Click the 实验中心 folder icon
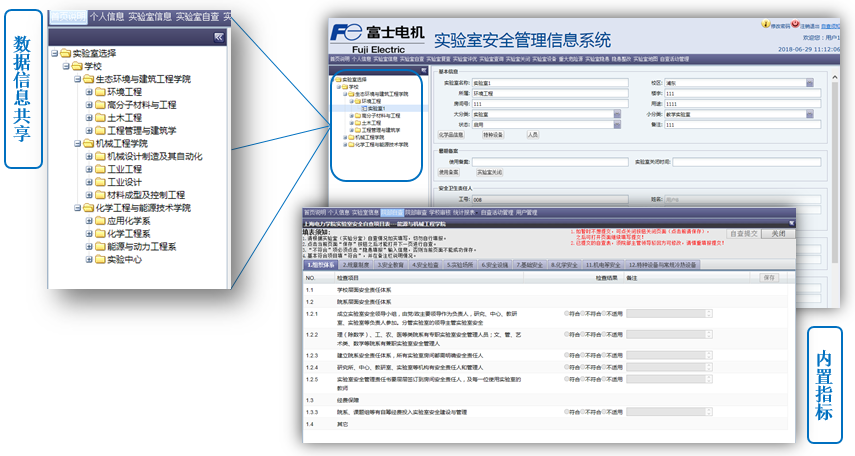 (x=101, y=260)
